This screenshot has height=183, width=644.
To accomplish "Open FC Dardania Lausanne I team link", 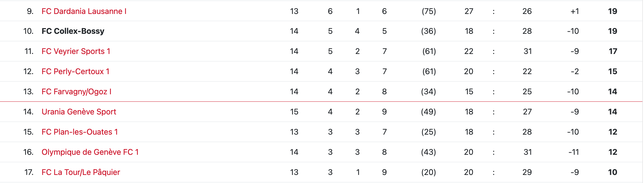I will [84, 11].
